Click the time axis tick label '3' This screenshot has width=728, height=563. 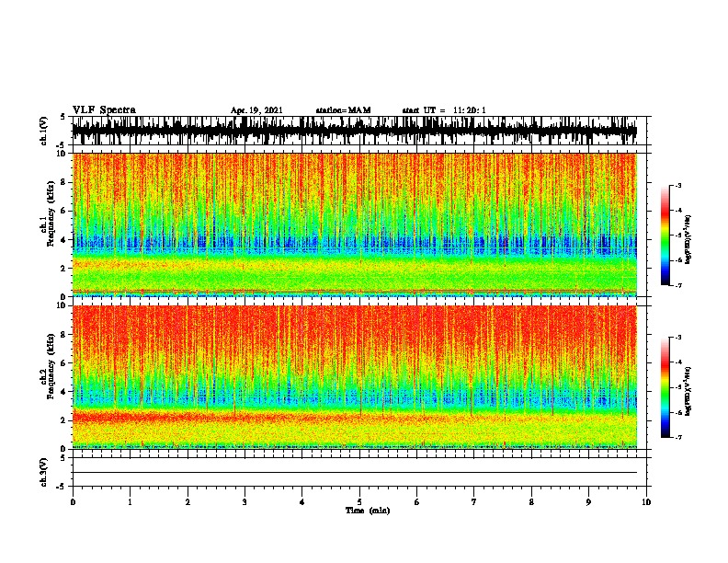click(245, 502)
